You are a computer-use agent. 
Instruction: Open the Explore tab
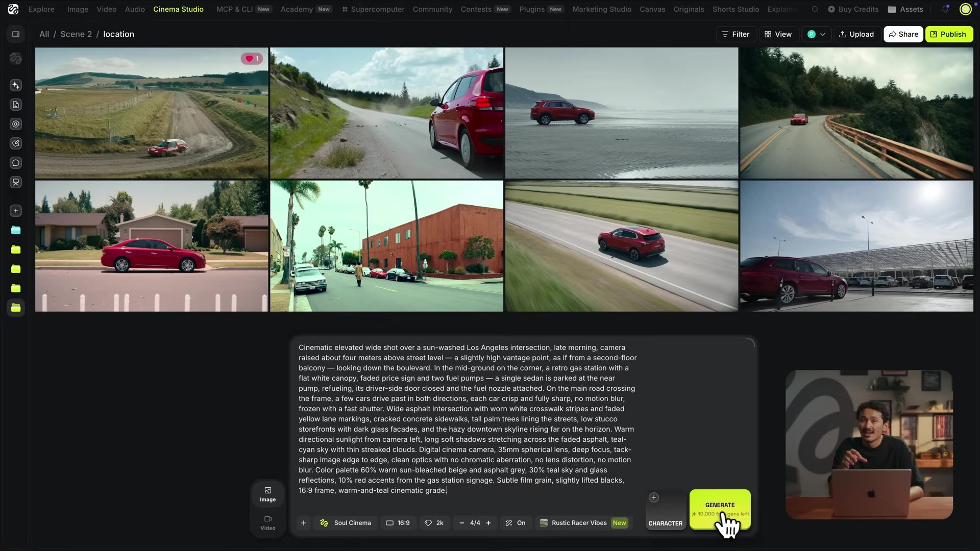[x=41, y=9]
